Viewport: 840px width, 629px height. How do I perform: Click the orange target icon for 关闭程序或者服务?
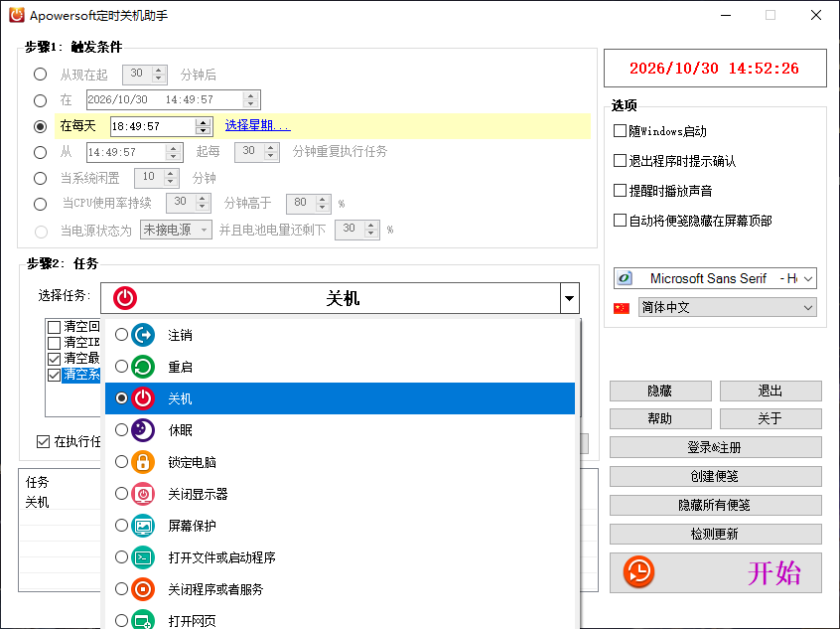(143, 589)
